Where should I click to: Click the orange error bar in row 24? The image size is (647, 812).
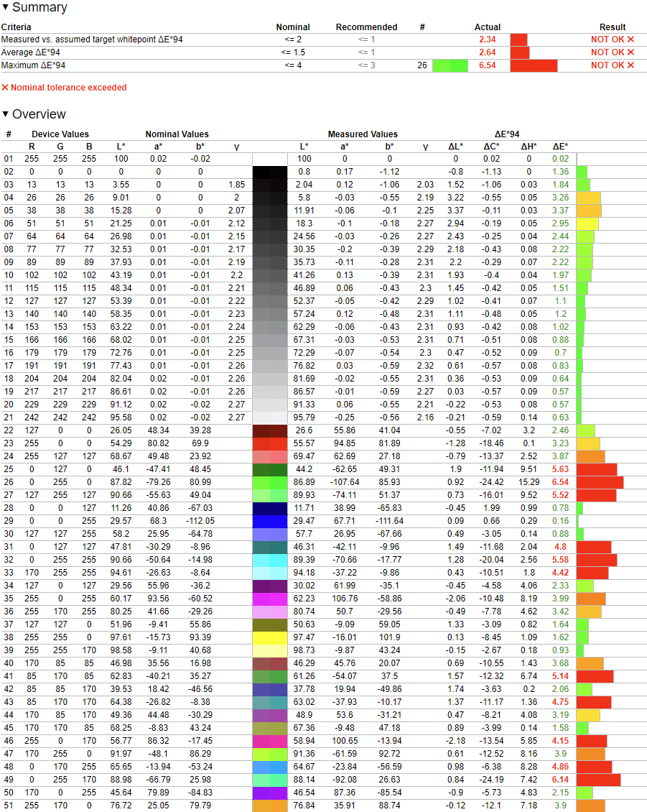pos(590,456)
